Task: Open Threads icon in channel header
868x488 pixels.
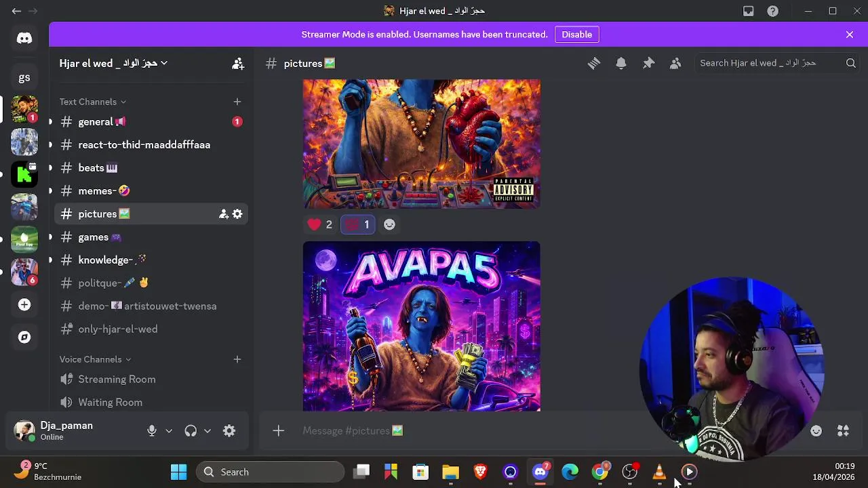Action: tap(594, 63)
